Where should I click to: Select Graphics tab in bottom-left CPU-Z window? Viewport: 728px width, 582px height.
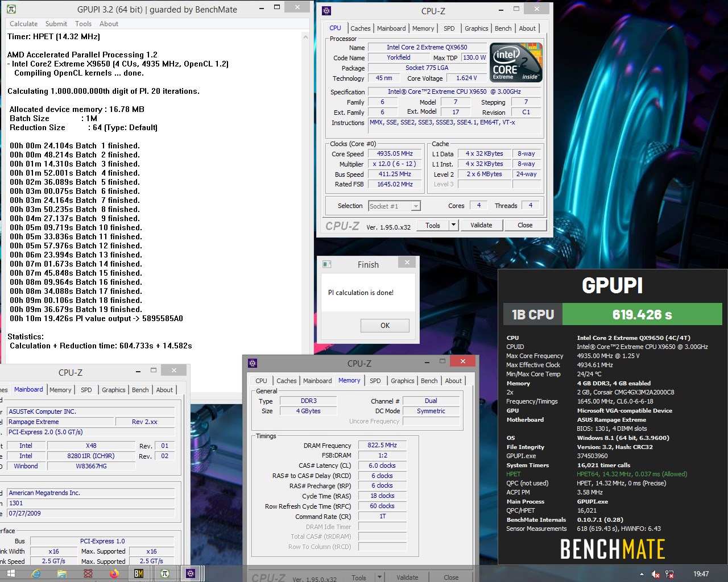(x=114, y=390)
